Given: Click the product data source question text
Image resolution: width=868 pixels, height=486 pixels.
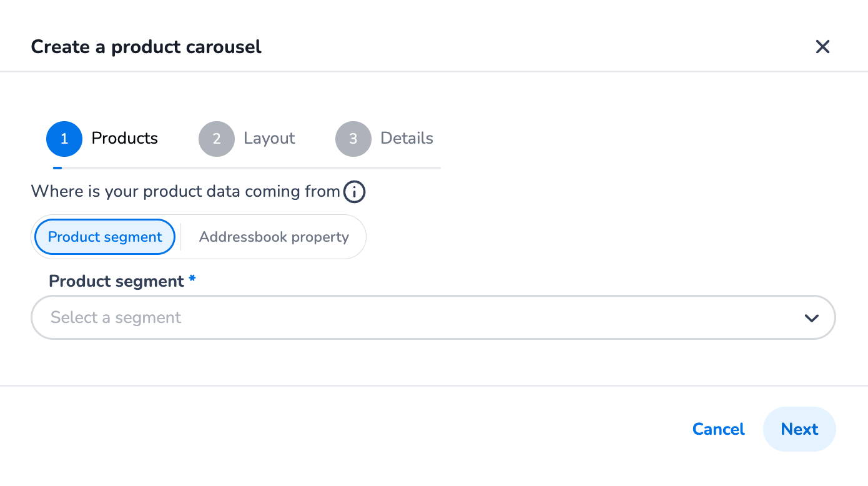Looking at the screenshot, I should pos(185,192).
